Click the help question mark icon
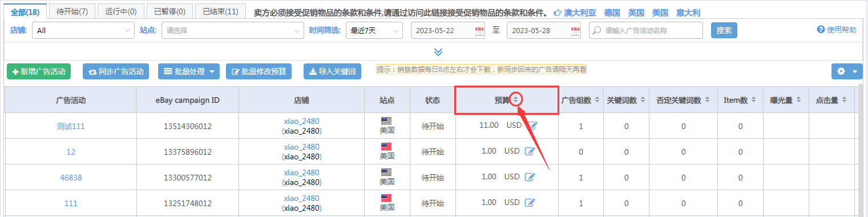868x217 pixels. click(x=821, y=30)
